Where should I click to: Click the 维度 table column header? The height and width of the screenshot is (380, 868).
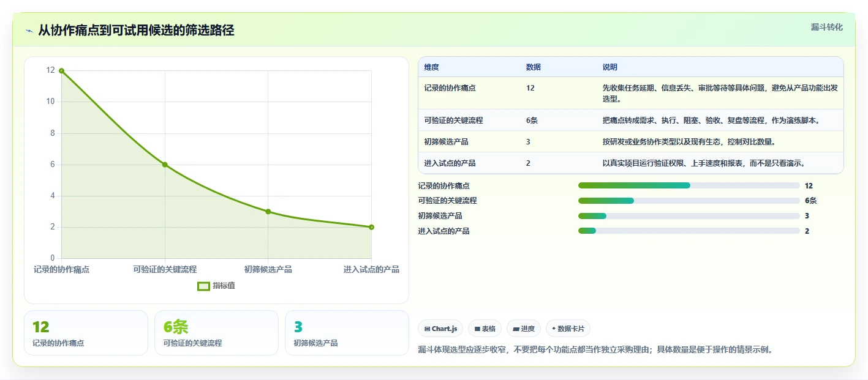pos(431,67)
